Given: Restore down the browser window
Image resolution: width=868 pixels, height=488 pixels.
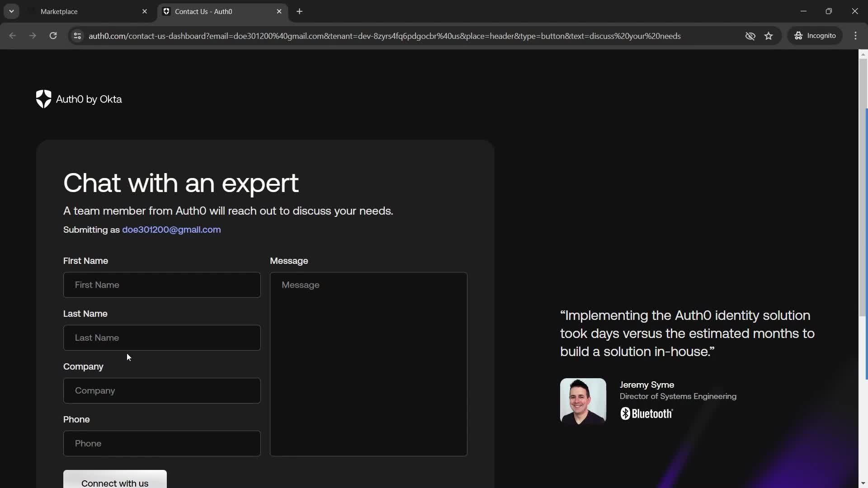Looking at the screenshot, I should 829,11.
